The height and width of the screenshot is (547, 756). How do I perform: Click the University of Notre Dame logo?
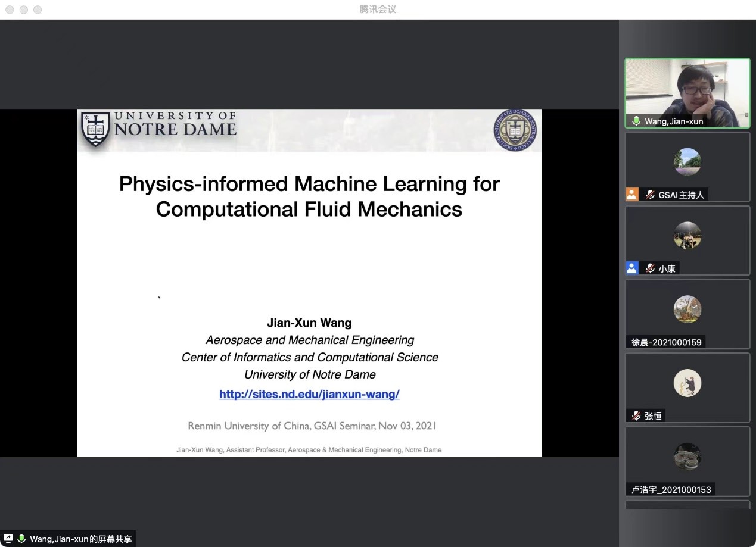(159, 128)
